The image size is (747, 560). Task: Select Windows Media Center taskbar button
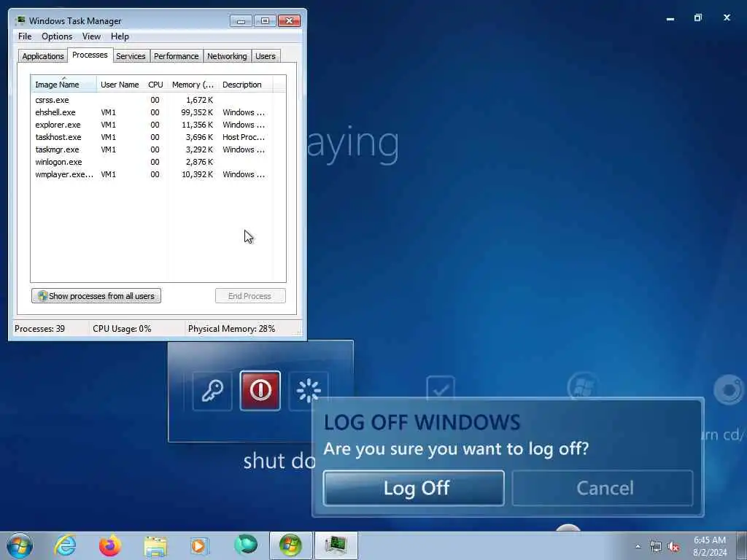click(x=290, y=545)
